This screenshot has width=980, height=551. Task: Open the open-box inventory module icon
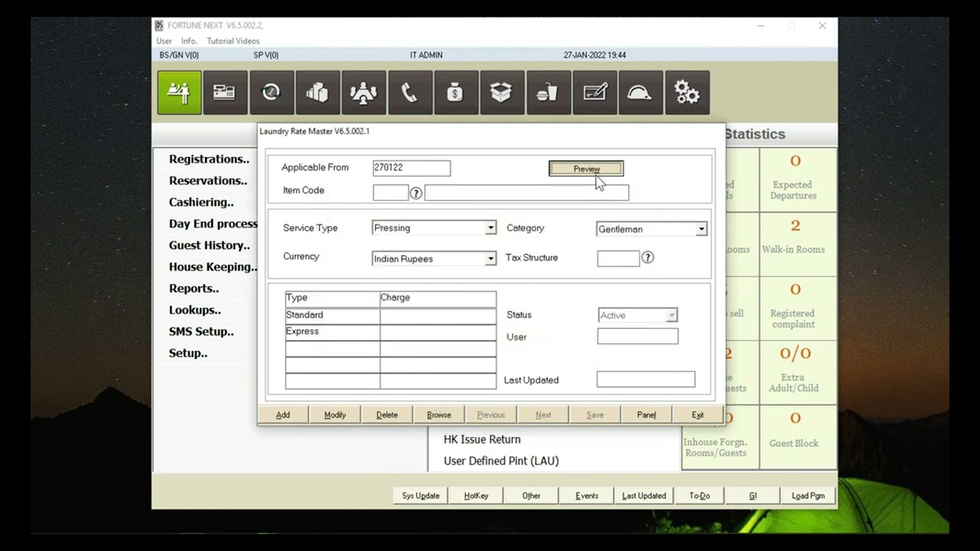coord(501,93)
